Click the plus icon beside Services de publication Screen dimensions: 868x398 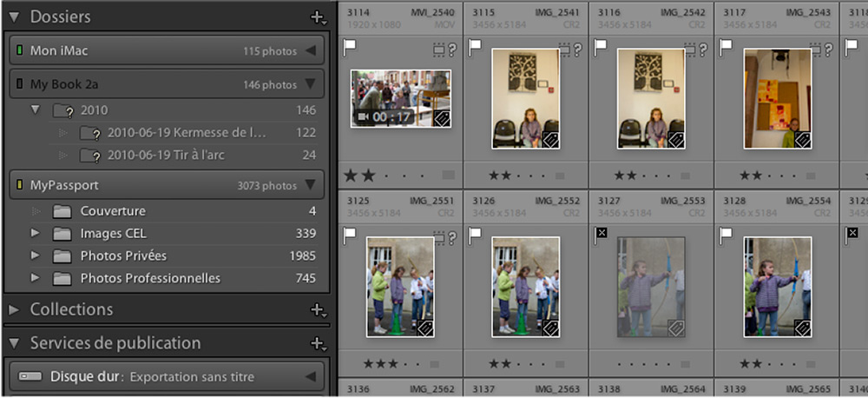point(318,343)
